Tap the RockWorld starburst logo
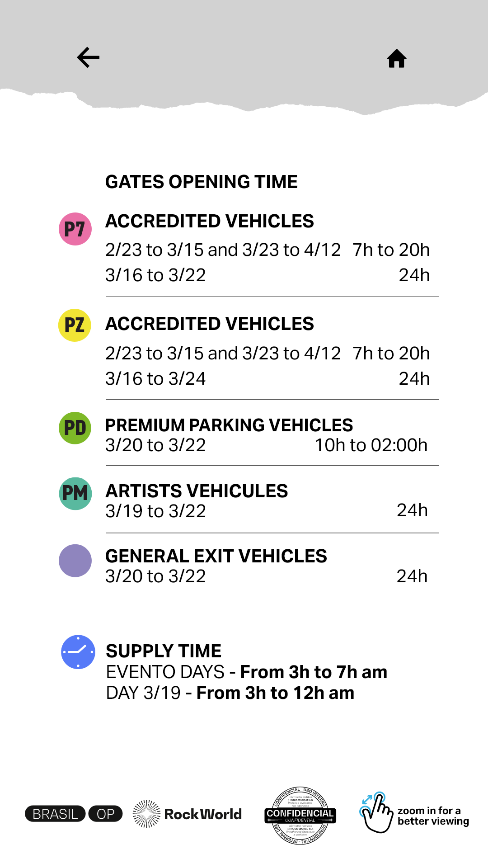488x868 pixels. (x=146, y=814)
